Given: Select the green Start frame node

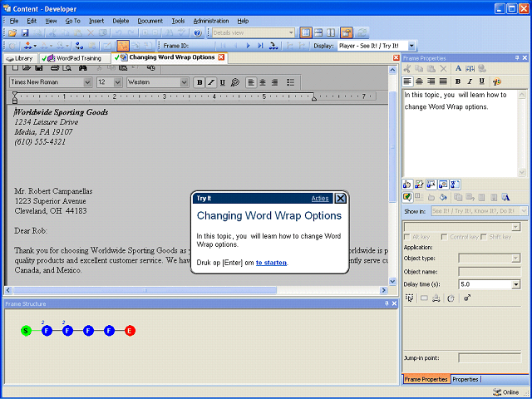Looking at the screenshot, I should 26,331.
